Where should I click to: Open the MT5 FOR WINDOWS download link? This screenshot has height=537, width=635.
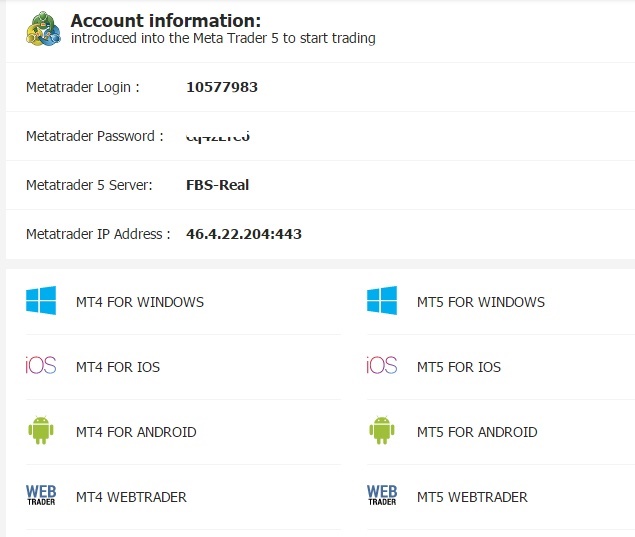pyautogui.click(x=481, y=302)
